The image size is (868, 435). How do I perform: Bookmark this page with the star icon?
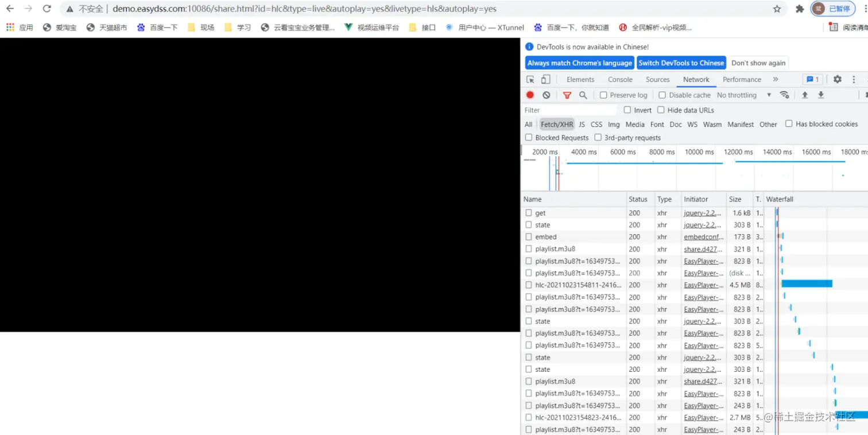click(x=777, y=9)
